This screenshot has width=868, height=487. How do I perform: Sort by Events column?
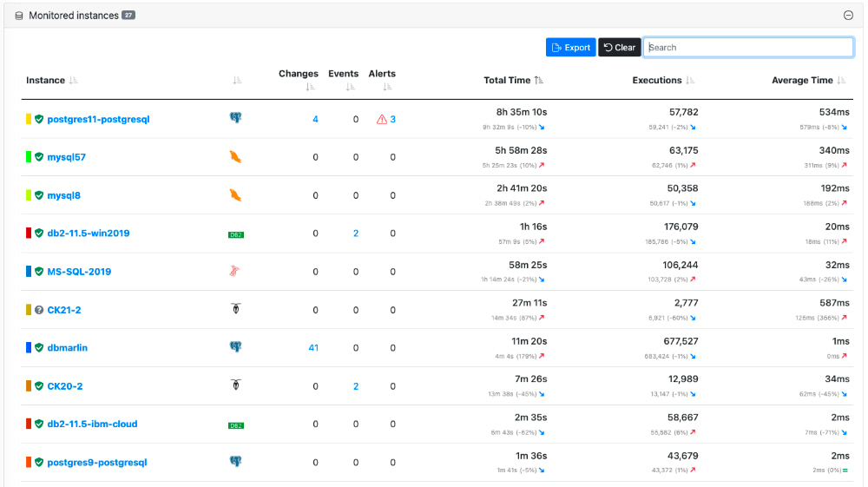click(350, 87)
